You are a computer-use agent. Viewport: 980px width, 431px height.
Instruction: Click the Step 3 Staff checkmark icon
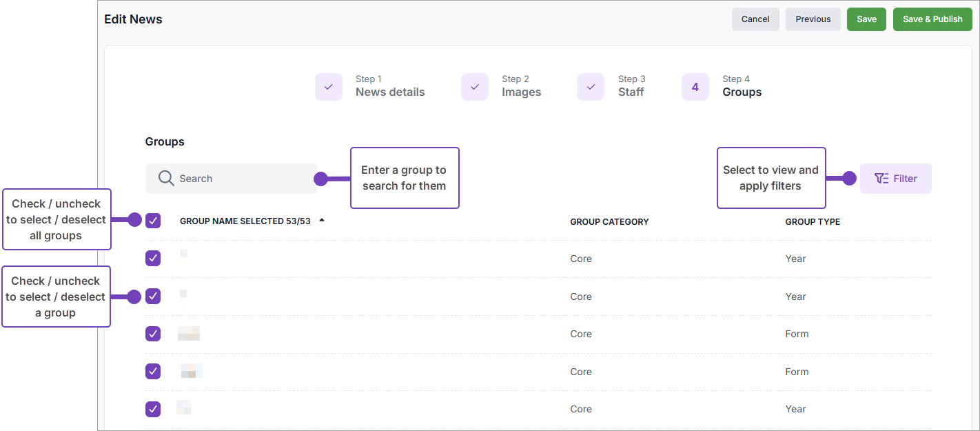pos(591,87)
